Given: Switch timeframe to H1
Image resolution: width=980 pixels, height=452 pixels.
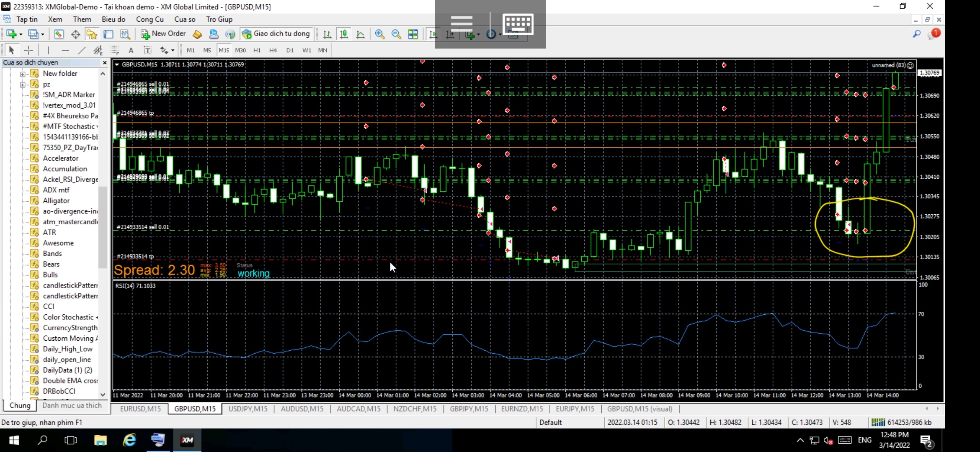Looking at the screenshot, I should [257, 50].
